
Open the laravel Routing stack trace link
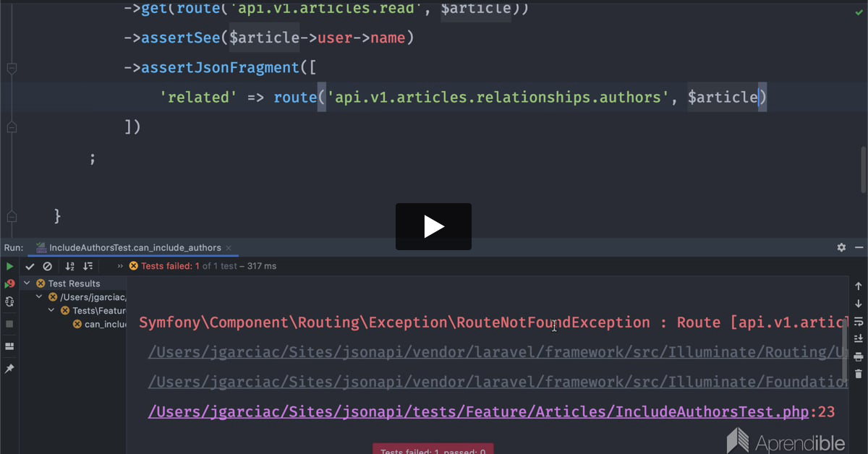[x=498, y=353]
